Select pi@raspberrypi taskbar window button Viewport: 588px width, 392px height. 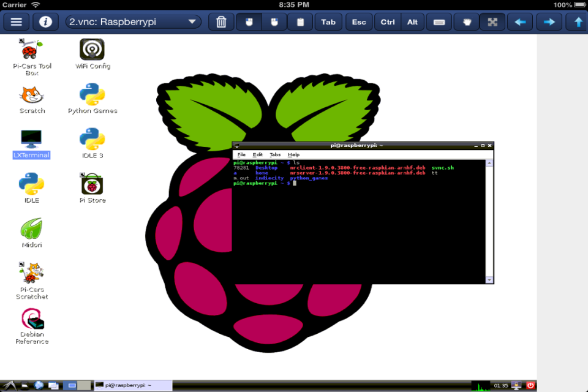(x=133, y=385)
